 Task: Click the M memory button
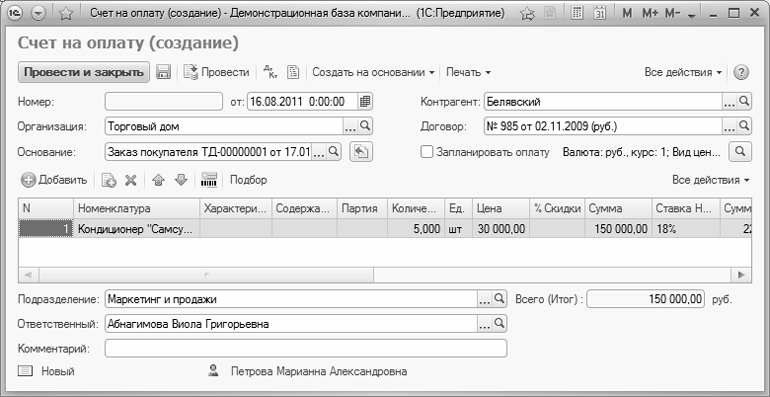point(627,13)
